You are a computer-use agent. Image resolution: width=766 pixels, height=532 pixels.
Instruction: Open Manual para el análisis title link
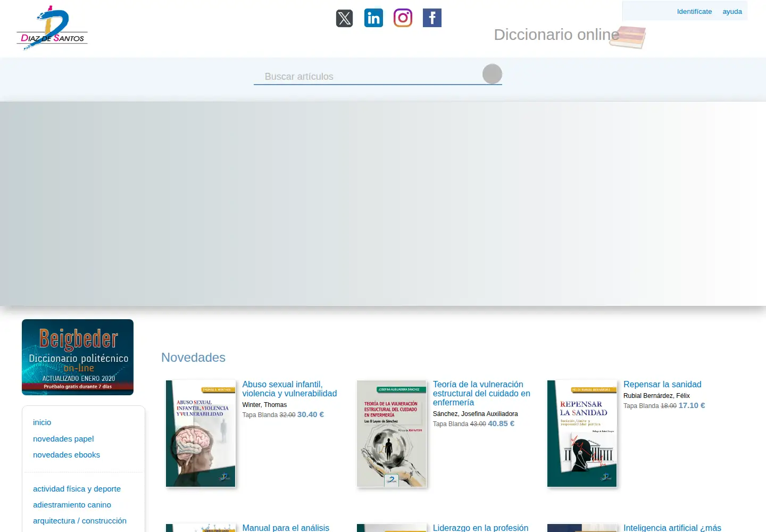(286, 528)
